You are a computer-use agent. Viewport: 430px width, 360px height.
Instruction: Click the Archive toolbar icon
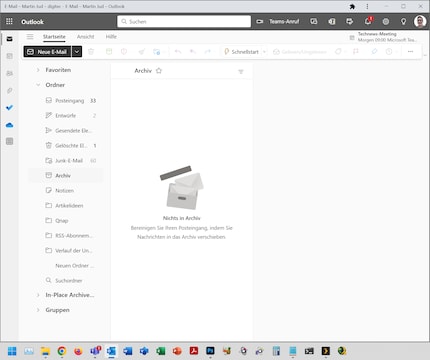pyautogui.click(x=109, y=52)
